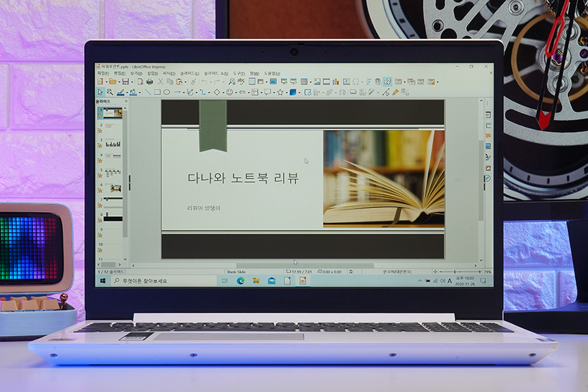Toggle the display grid
The width and height of the screenshot is (588, 392).
252,81
